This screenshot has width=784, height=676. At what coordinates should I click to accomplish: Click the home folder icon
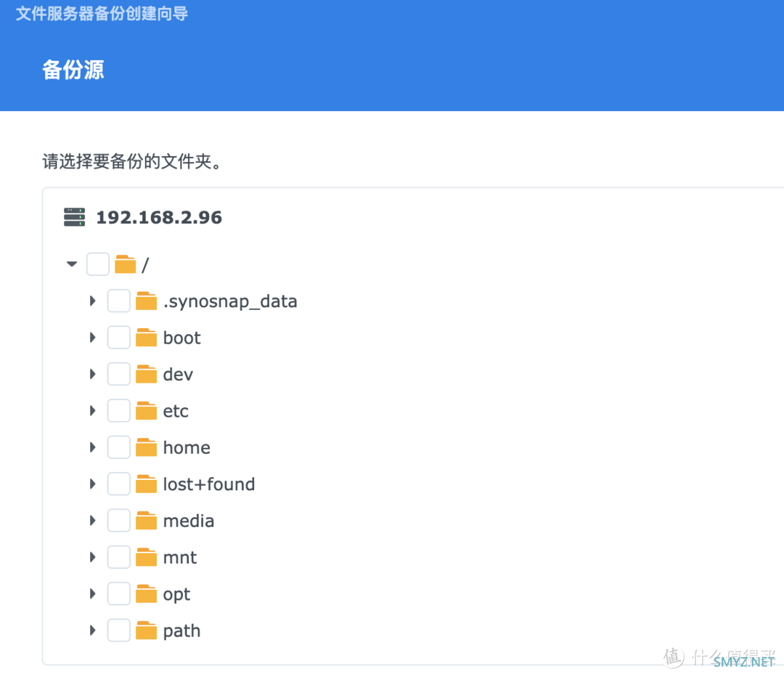146,447
